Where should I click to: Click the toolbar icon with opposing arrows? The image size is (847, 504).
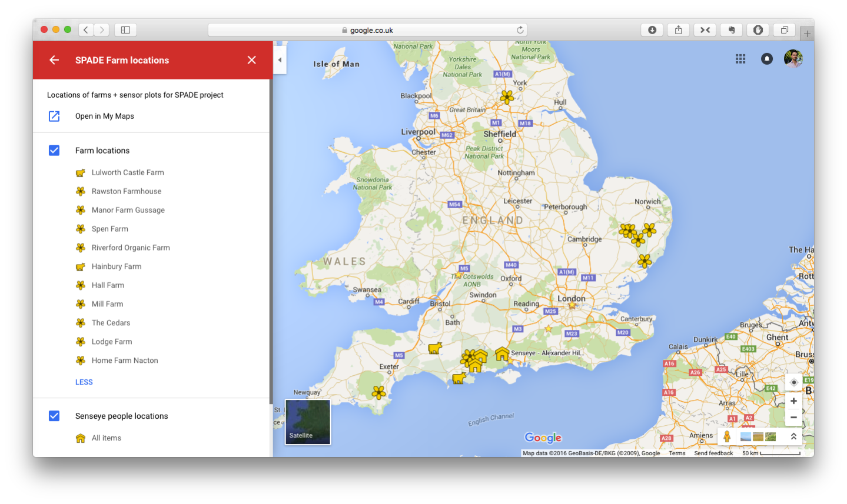pos(705,30)
